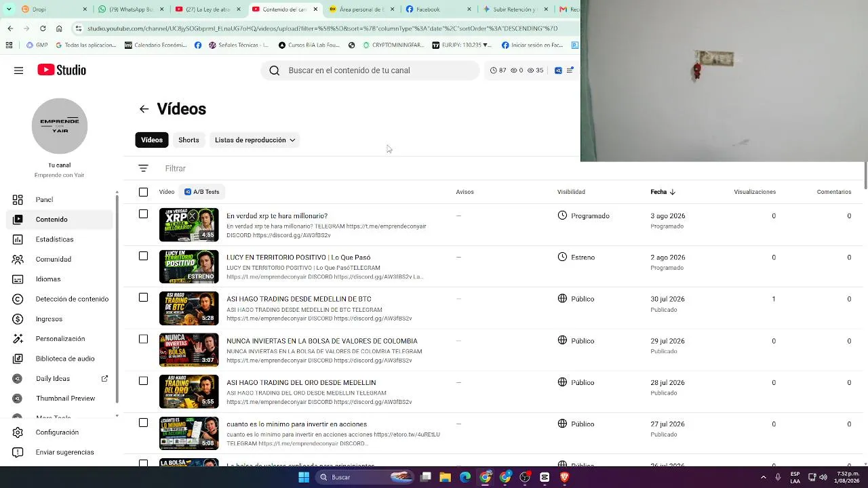868x488 pixels.
Task: Click the Emprende con Yair channel avatar
Action: click(x=60, y=126)
